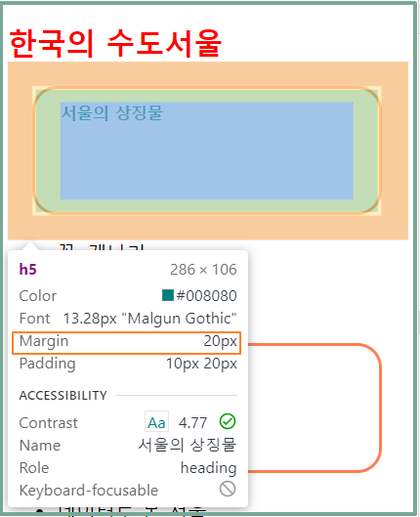Click the #008080 teal color swatch
The image size is (420, 517).
coord(168,295)
